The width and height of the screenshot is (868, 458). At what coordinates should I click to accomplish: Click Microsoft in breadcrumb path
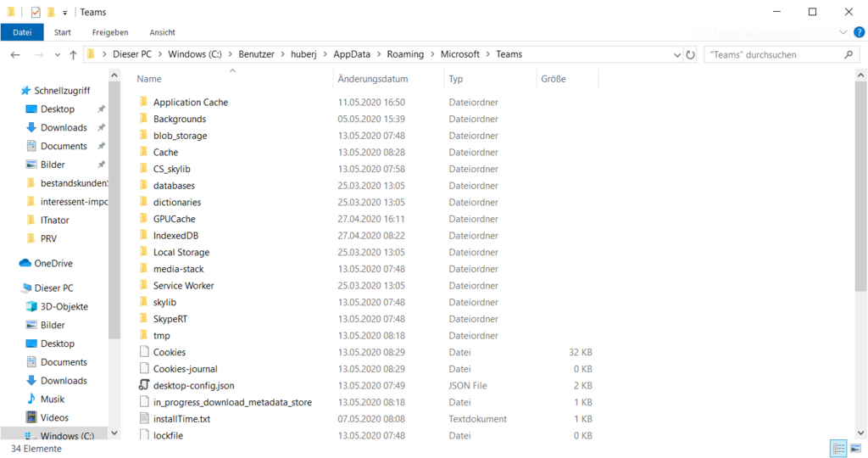(460, 54)
